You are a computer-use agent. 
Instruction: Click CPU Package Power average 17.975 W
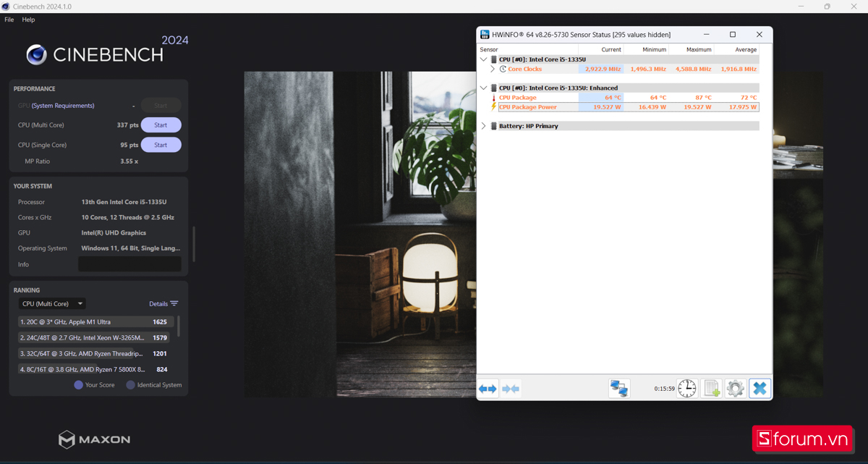[743, 107]
